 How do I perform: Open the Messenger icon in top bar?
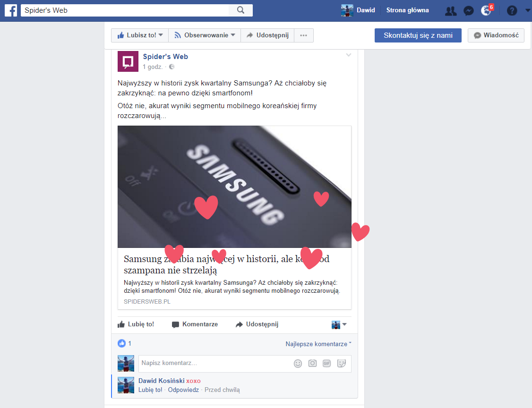(469, 11)
